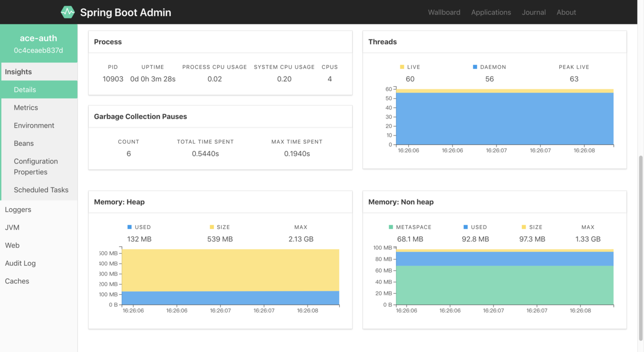644x352 pixels.
Task: Open the Audit Log section
Action: pos(39,263)
